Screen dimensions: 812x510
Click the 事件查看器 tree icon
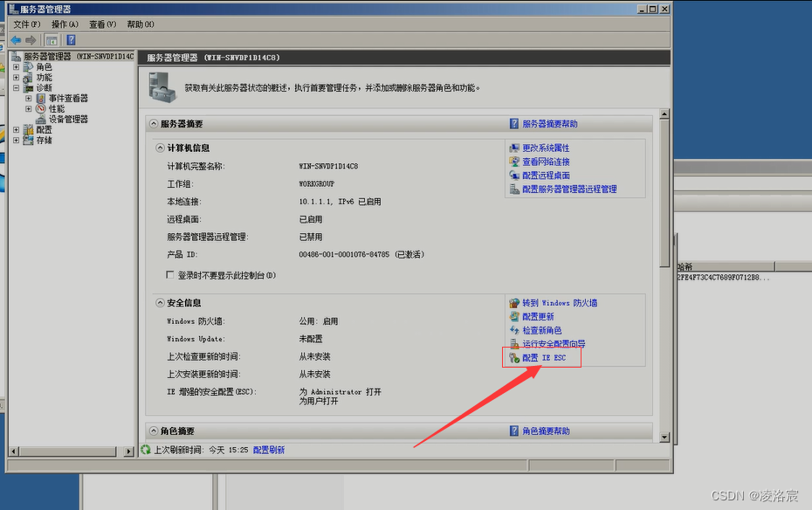click(x=41, y=99)
